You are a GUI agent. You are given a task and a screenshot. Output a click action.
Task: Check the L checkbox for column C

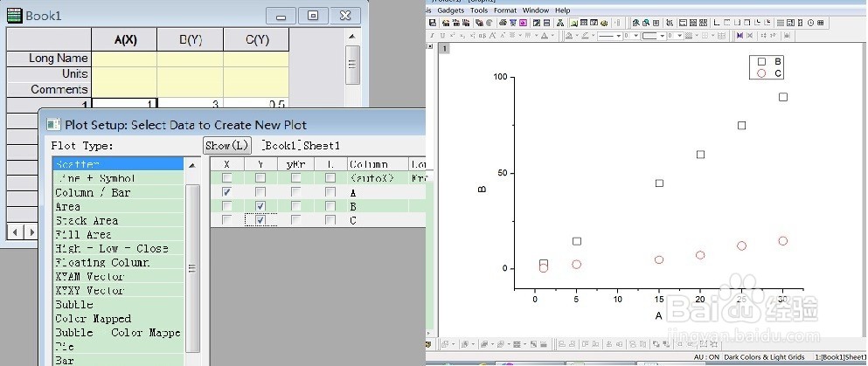pos(330,220)
